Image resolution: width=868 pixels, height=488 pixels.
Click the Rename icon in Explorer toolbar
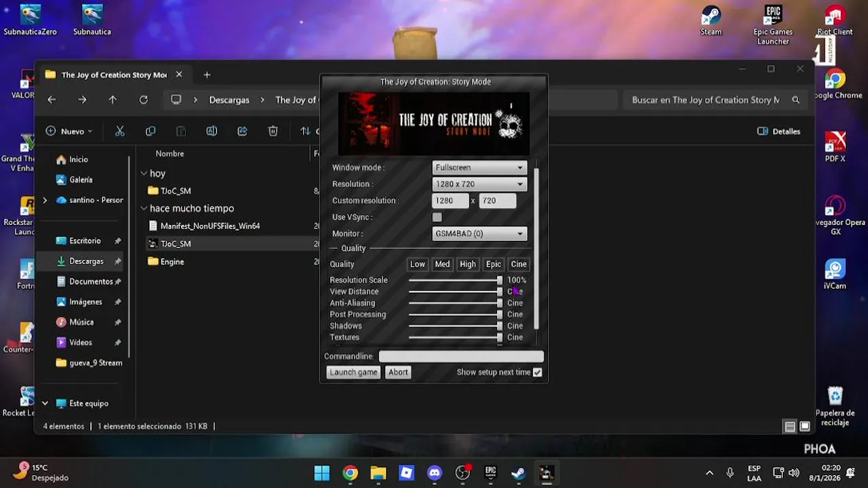tap(212, 131)
